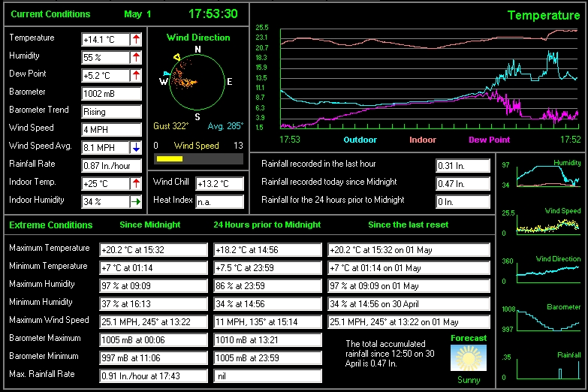Click the Indoor Temp. red trend arrow
This screenshot has width=588, height=392.
[136, 184]
